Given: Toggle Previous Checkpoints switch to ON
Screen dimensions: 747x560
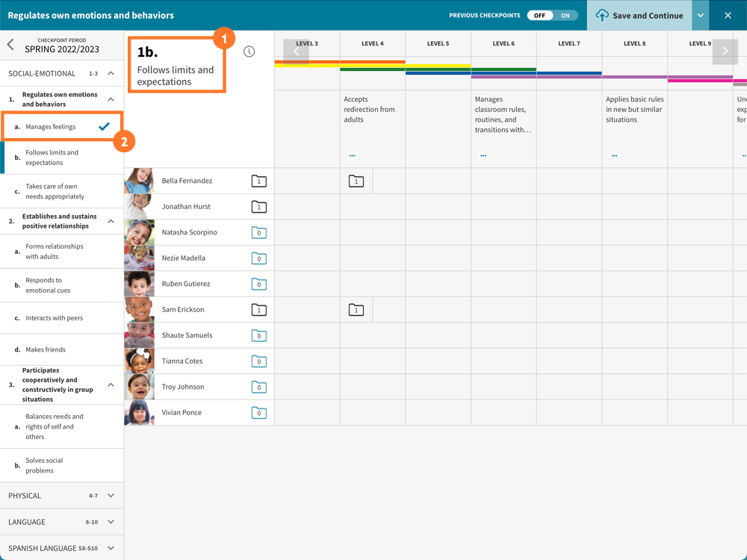Looking at the screenshot, I should (565, 15).
